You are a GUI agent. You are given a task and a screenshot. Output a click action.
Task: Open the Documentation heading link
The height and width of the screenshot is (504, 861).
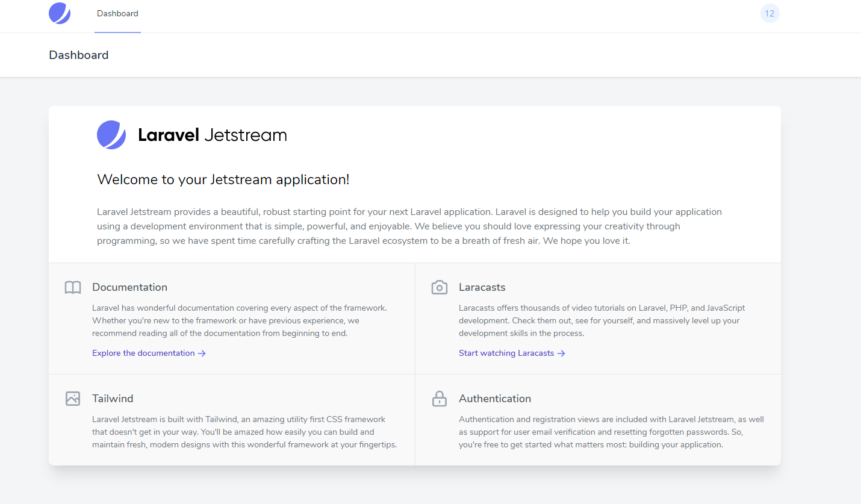click(x=129, y=287)
